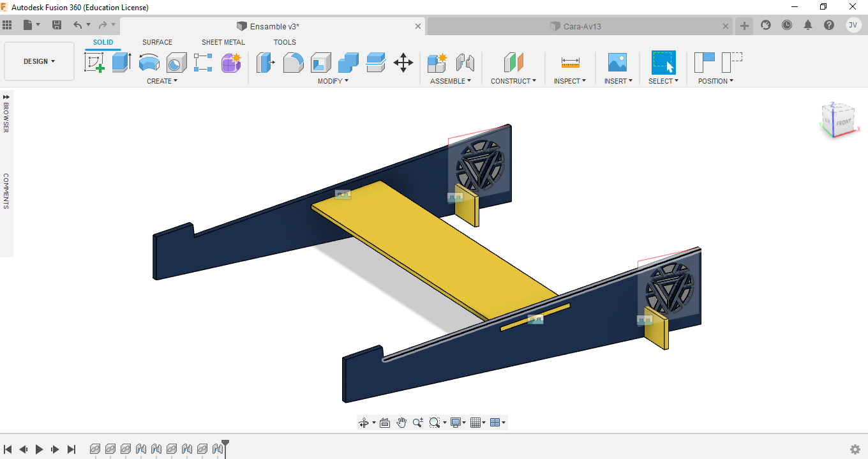Screen dimensions: 868x459
Task: Select the Pan hand tool
Action: coord(401,423)
